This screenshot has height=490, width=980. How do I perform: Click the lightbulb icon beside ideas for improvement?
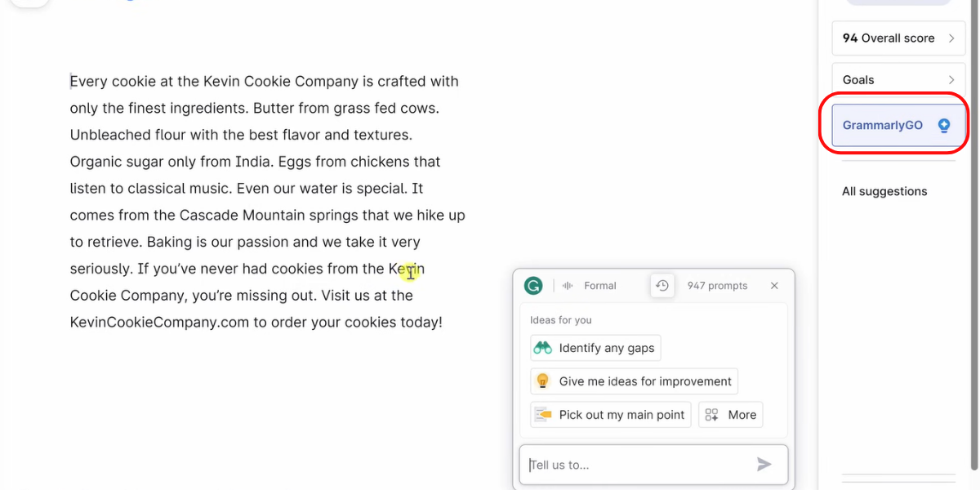click(x=542, y=381)
